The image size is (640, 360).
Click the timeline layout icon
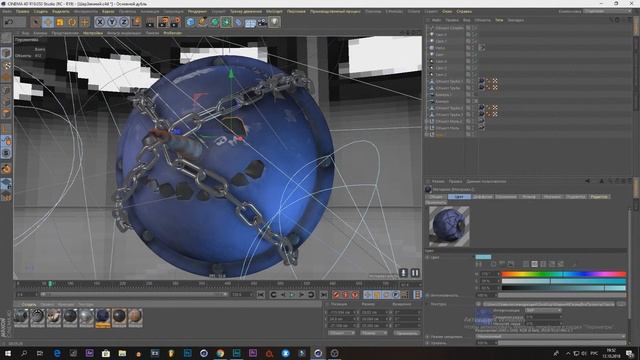click(417, 295)
